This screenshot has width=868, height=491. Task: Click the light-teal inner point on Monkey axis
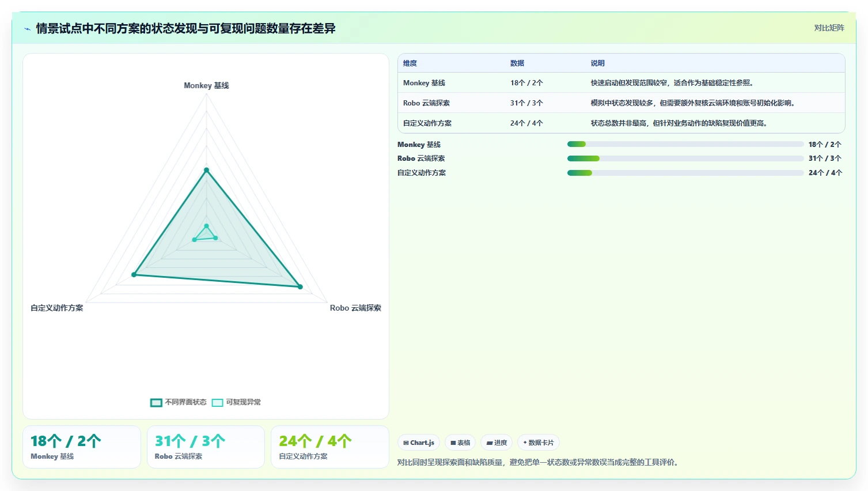point(207,226)
